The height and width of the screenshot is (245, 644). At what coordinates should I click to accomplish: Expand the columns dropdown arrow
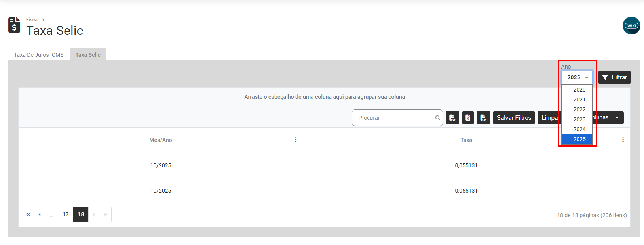coord(617,118)
